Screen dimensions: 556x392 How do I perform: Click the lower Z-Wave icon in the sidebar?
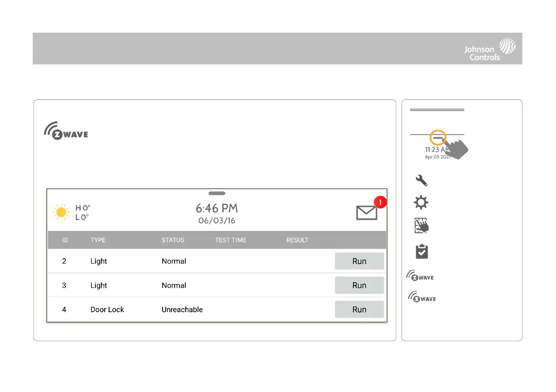click(422, 297)
